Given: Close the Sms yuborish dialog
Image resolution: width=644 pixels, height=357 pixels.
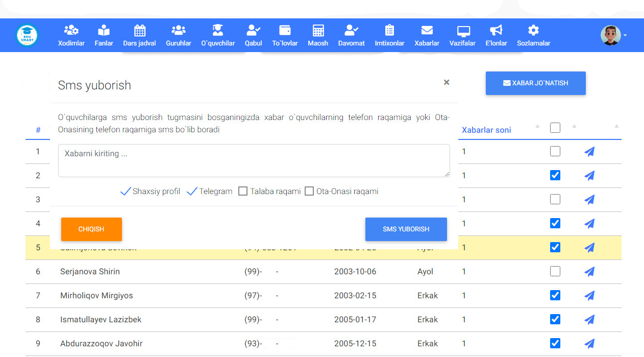Looking at the screenshot, I should tap(447, 82).
